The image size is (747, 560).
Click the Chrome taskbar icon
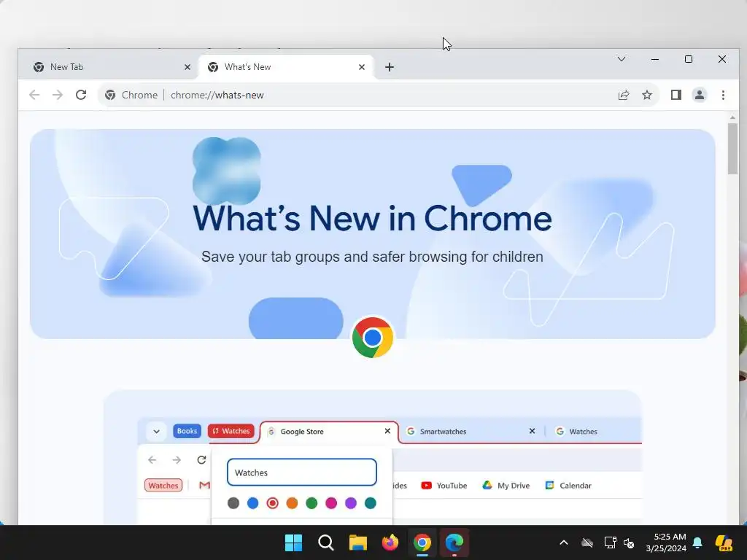422,542
